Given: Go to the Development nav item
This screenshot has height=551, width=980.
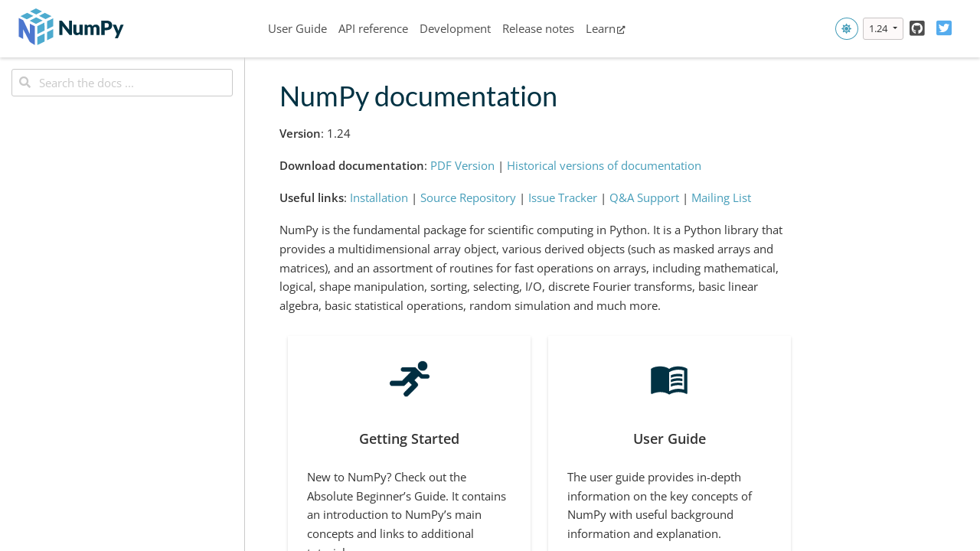Looking at the screenshot, I should click(x=455, y=28).
